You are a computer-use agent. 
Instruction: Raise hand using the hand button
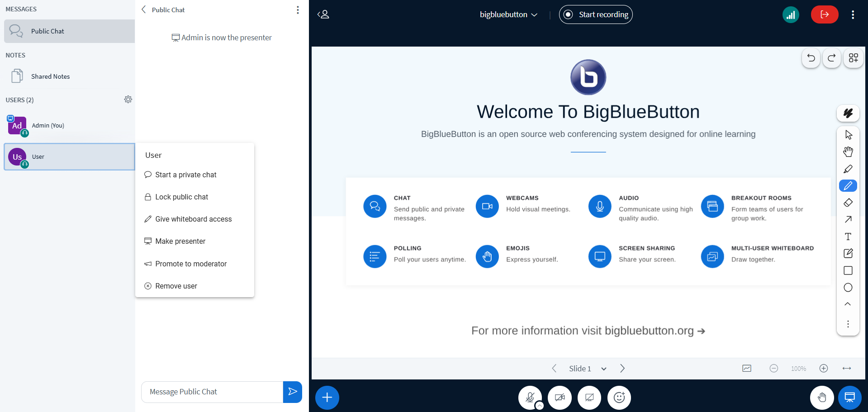(822, 398)
